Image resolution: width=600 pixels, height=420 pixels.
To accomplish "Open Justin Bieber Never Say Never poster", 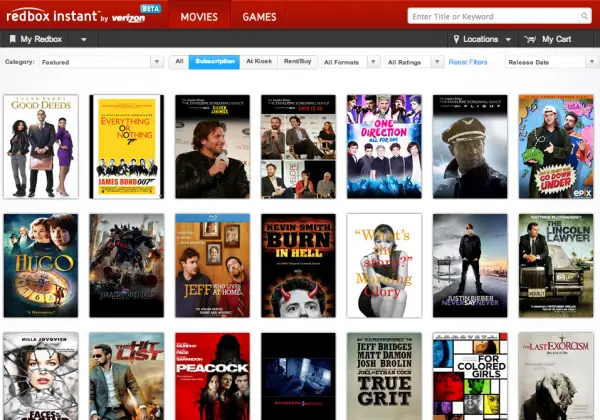I will coord(470,265).
